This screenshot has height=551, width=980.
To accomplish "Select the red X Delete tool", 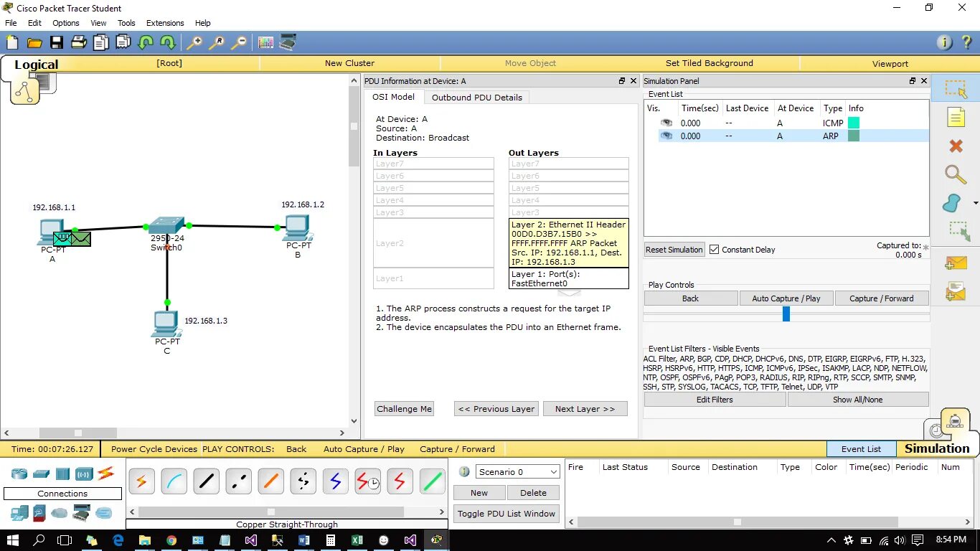I will 956,146.
